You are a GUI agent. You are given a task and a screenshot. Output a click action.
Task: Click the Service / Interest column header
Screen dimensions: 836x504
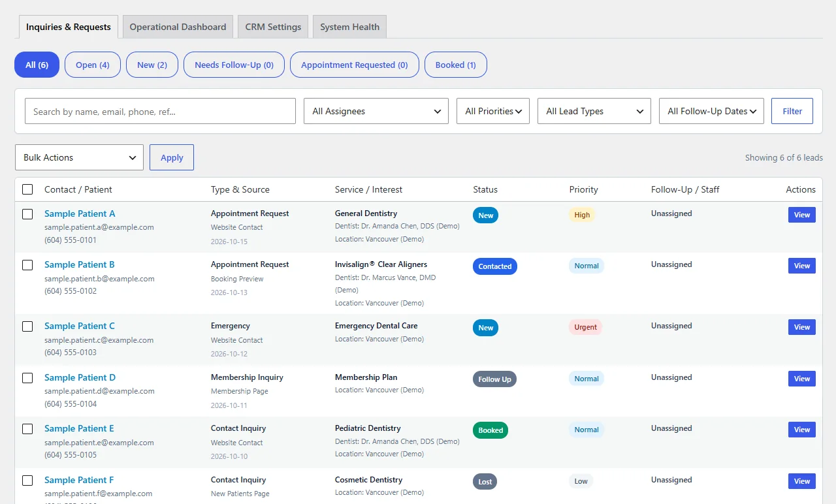tap(368, 189)
